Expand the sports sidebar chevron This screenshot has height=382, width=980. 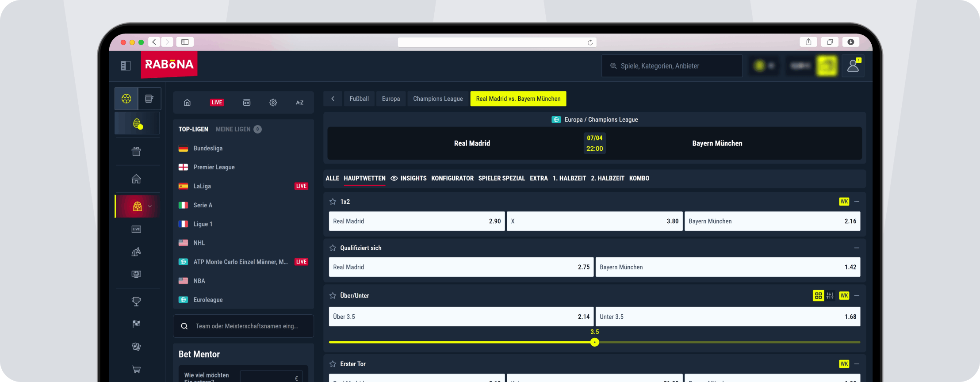click(x=149, y=206)
